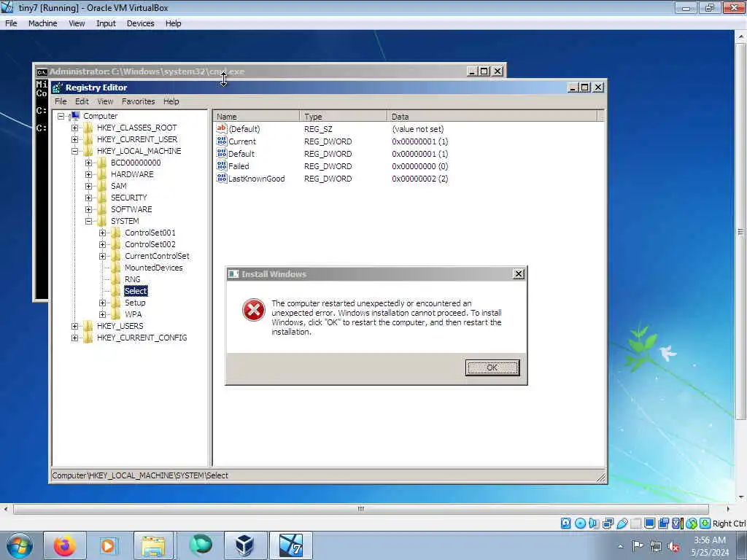Click the folder icon of MountedDevices key
This screenshot has width=747, height=560.
(x=116, y=268)
